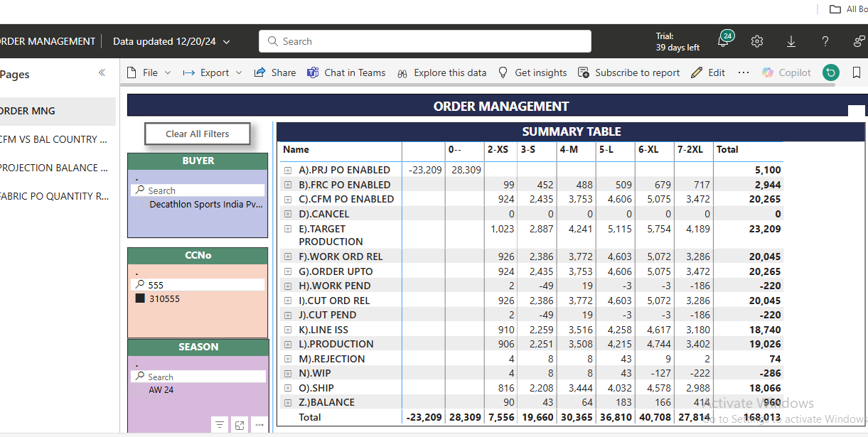Image resolution: width=868 pixels, height=437 pixels.
Task: Open more options ellipsis in toolbar
Action: (744, 72)
